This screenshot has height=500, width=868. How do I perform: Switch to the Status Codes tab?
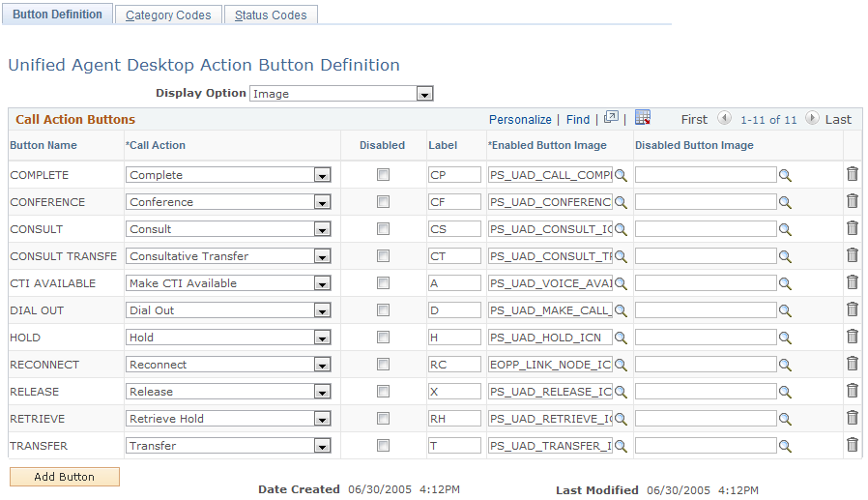pos(271,15)
